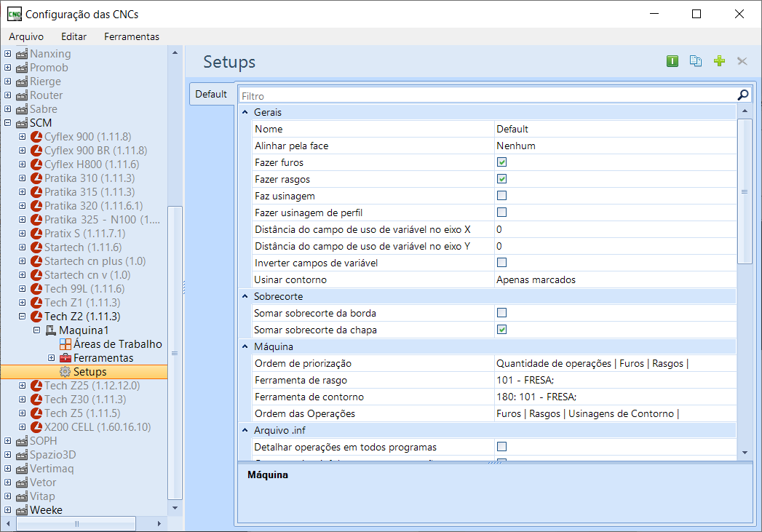Screen dimensions: 762x532
Task: Check Somar sobrecorte da borda
Action: [502, 313]
